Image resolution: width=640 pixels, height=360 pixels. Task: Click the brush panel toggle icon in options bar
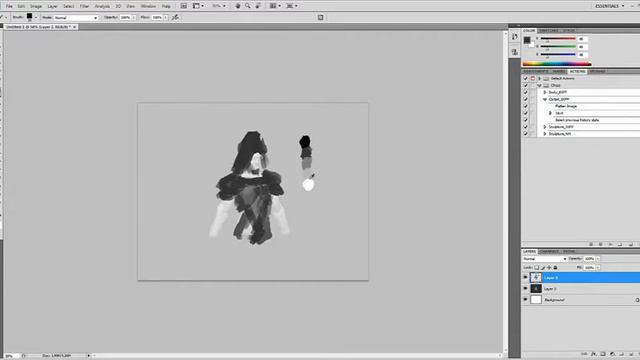pos(320,17)
